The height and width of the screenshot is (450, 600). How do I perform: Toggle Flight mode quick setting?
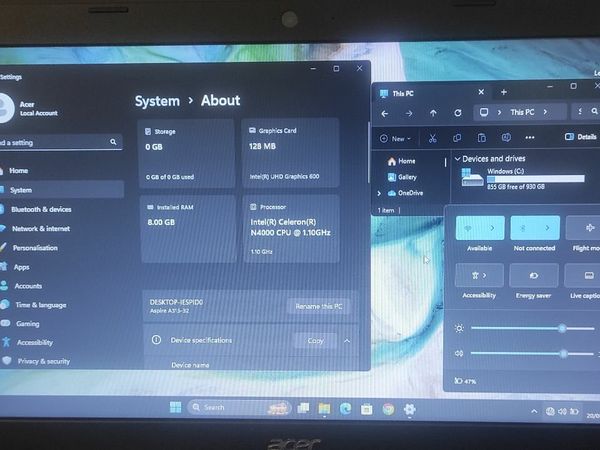583,228
